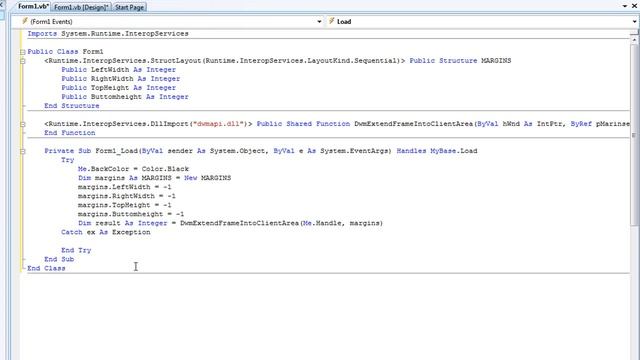Click 'End Class' line
The image size is (640, 360).
coord(46,268)
